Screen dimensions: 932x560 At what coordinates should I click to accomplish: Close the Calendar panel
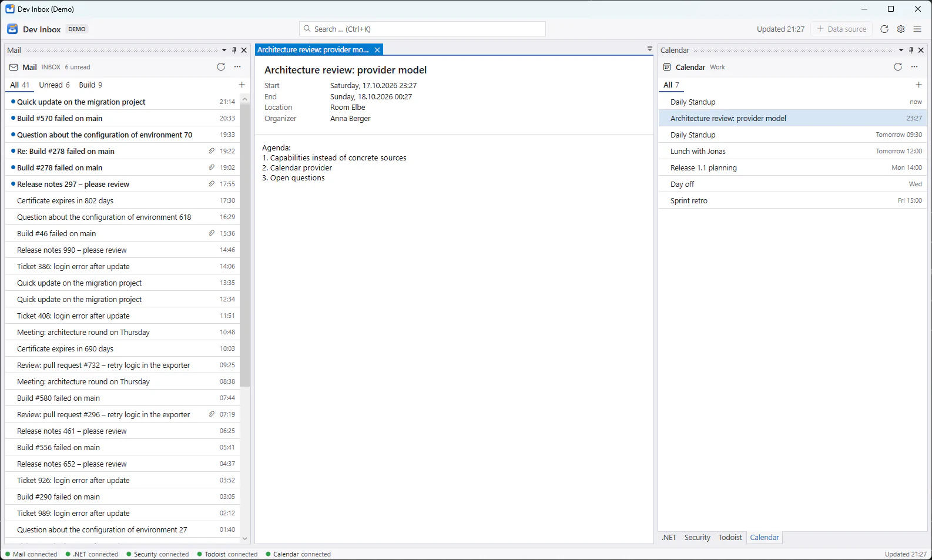[x=921, y=50]
